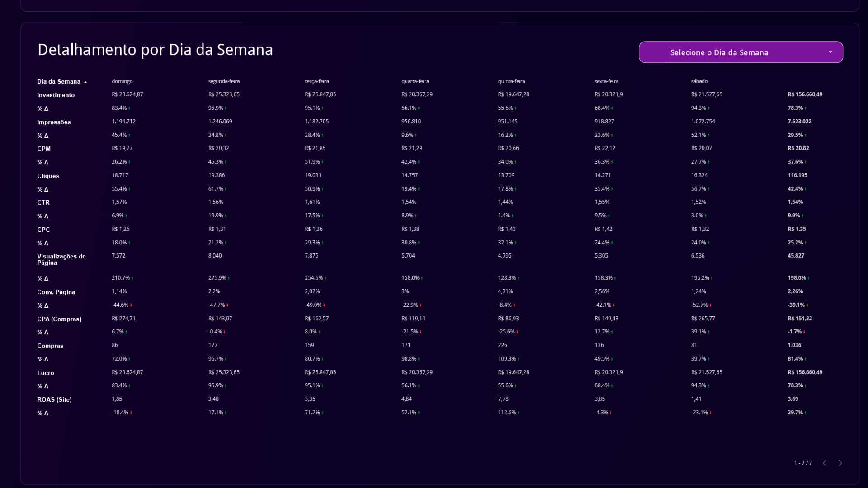Select total Investimento value R$ 156.660,49
The image size is (868, 488).
point(805,94)
